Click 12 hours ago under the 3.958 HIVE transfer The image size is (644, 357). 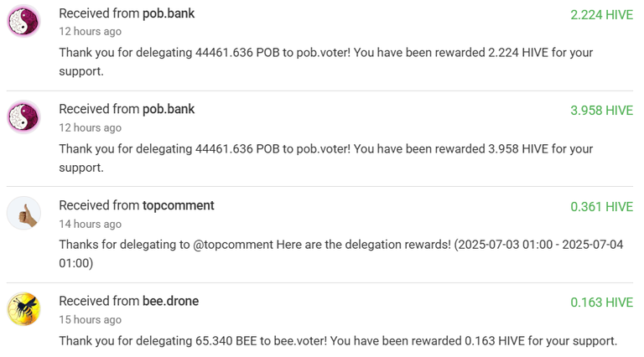[x=90, y=127]
